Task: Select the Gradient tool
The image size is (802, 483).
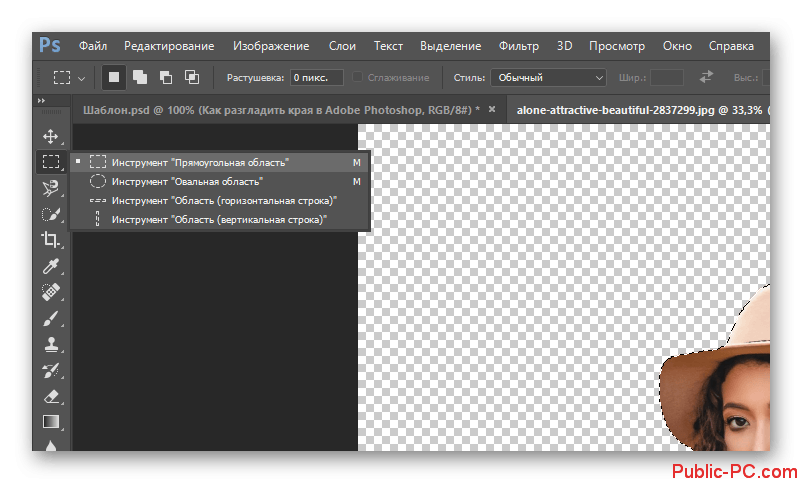Action: [x=50, y=422]
